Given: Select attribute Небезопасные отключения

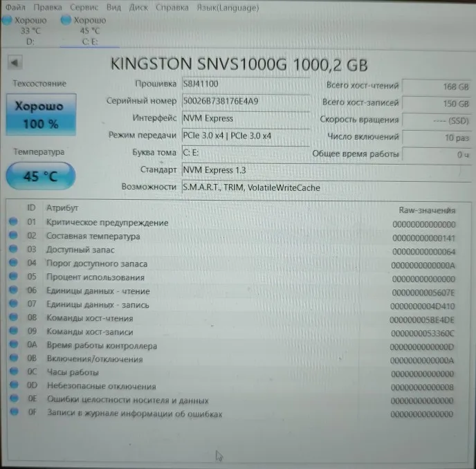Looking at the screenshot, I should point(102,386).
